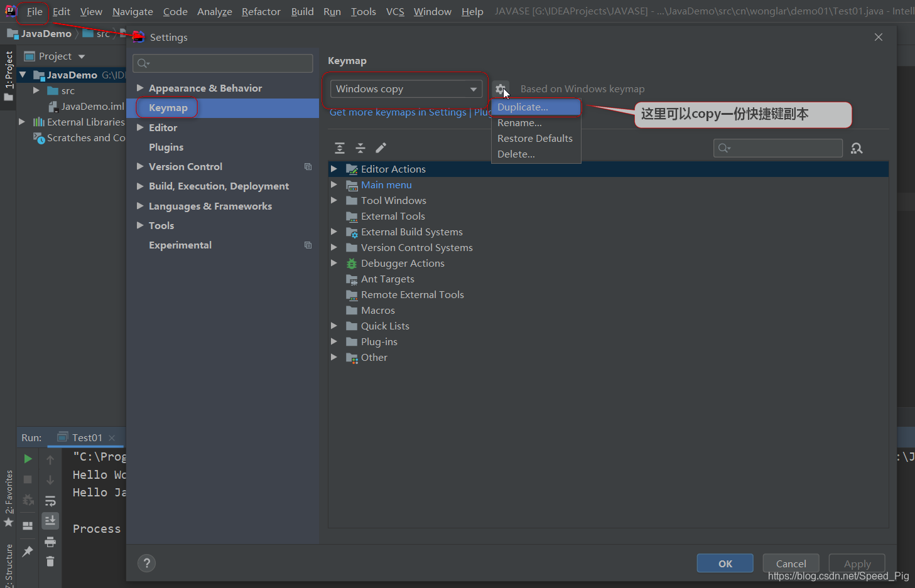Image resolution: width=915 pixels, height=588 pixels.
Task: Select Delete... from the gear menu
Action: [x=536, y=154]
